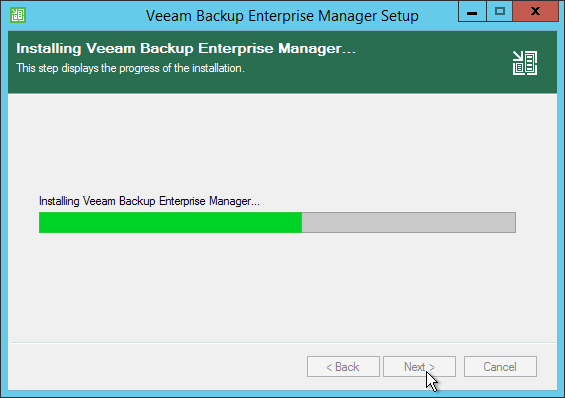The image size is (565, 398).
Task: Cancel the installation
Action: pyautogui.click(x=500, y=367)
